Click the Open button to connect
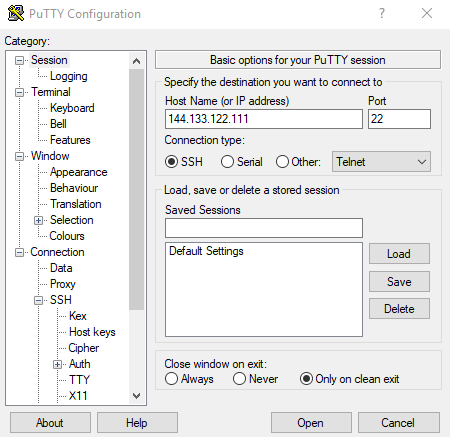This screenshot has width=450, height=437. click(311, 423)
